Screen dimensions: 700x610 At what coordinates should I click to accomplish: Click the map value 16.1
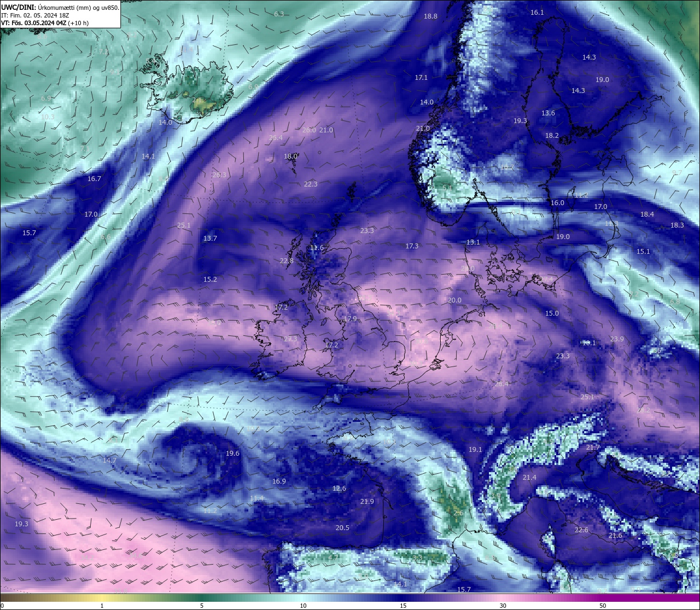[x=537, y=13]
